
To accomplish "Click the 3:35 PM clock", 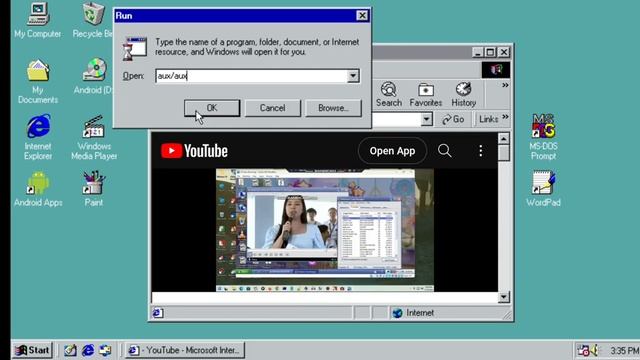I will click(624, 351).
